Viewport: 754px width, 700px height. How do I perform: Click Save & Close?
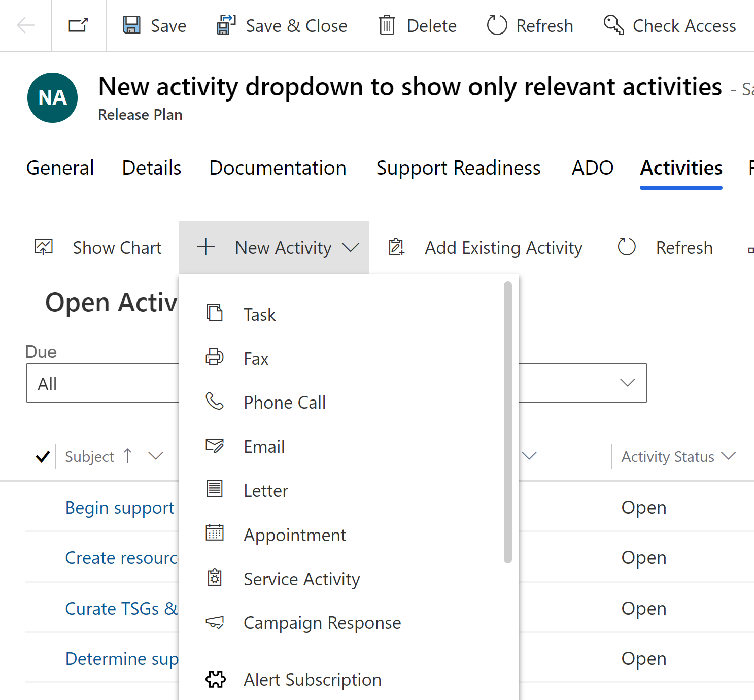coord(282,25)
